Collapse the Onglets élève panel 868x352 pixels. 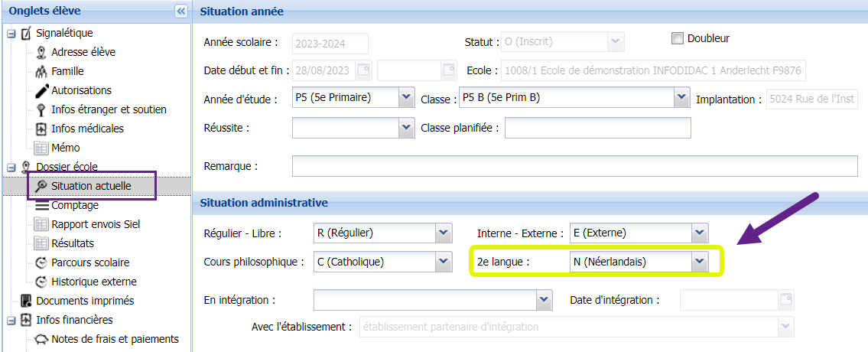pos(181,11)
